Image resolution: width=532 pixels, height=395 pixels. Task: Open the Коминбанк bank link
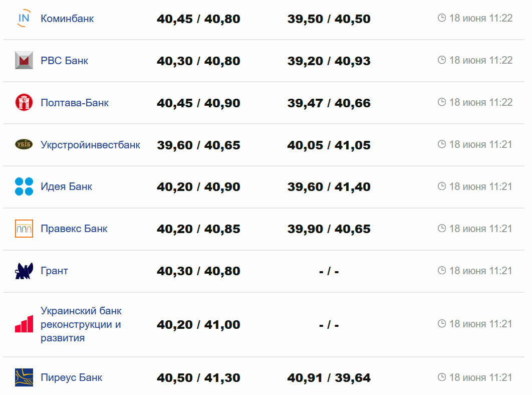67,19
